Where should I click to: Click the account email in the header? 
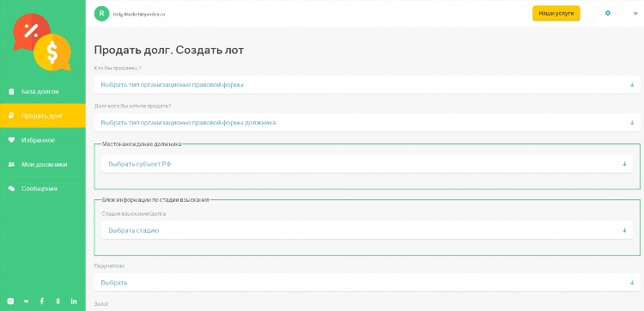point(139,14)
